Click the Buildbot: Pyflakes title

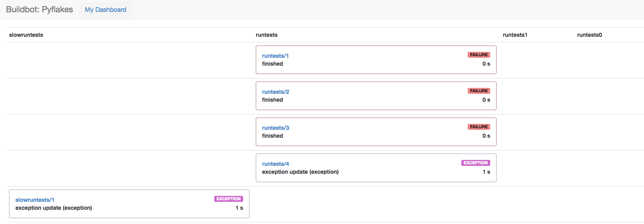tap(40, 9)
